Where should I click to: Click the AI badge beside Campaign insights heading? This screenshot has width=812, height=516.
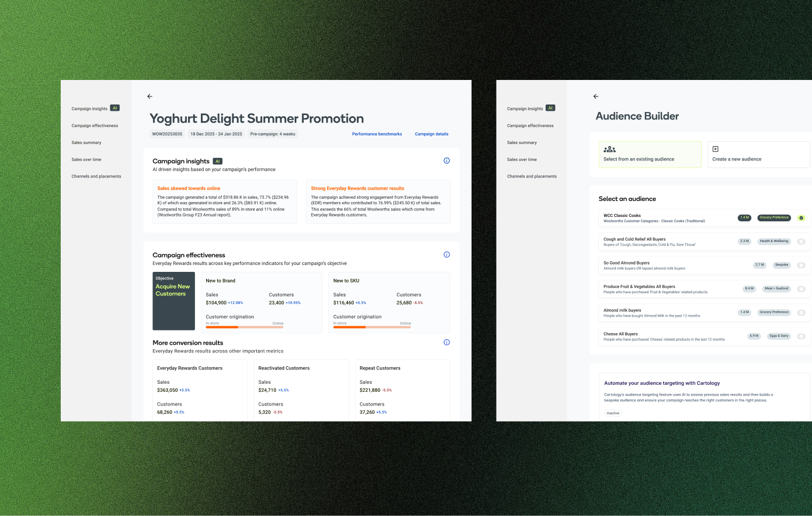pos(217,161)
